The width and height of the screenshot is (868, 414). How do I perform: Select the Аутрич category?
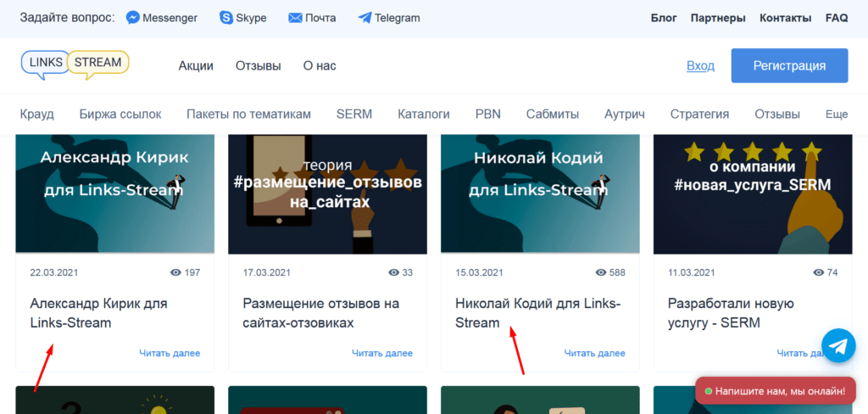point(625,115)
